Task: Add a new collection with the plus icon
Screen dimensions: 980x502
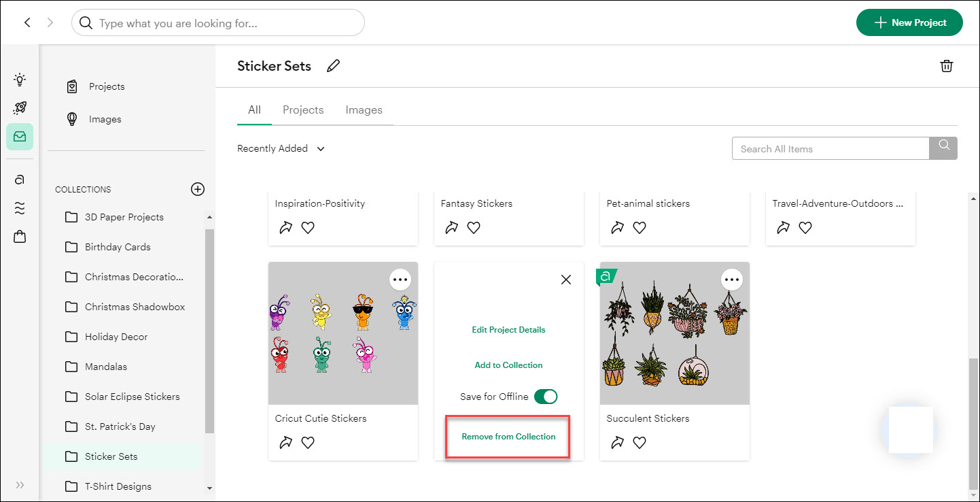Action: (197, 189)
